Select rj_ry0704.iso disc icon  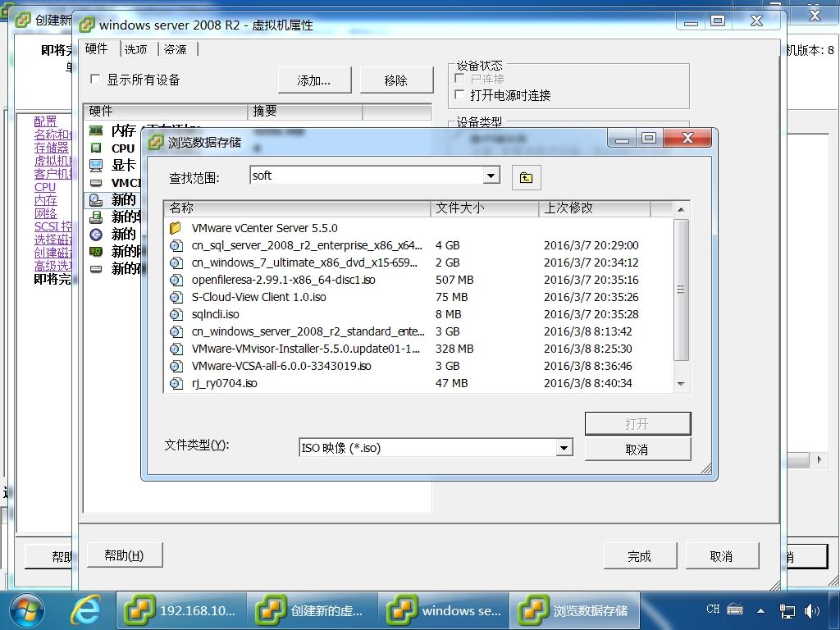(x=176, y=383)
